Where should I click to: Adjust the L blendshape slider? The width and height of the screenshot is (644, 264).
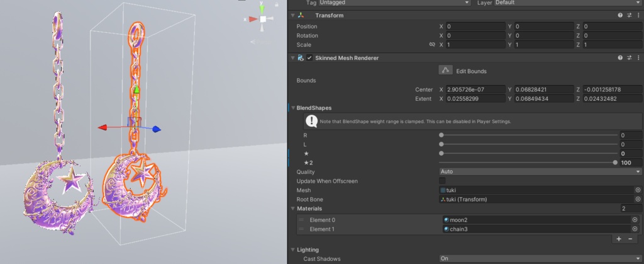tap(528, 144)
